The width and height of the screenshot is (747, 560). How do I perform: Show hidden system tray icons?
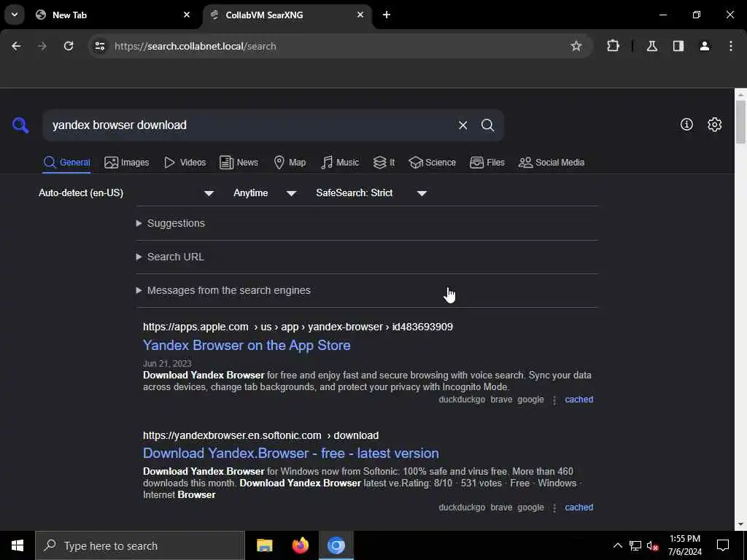617,545
